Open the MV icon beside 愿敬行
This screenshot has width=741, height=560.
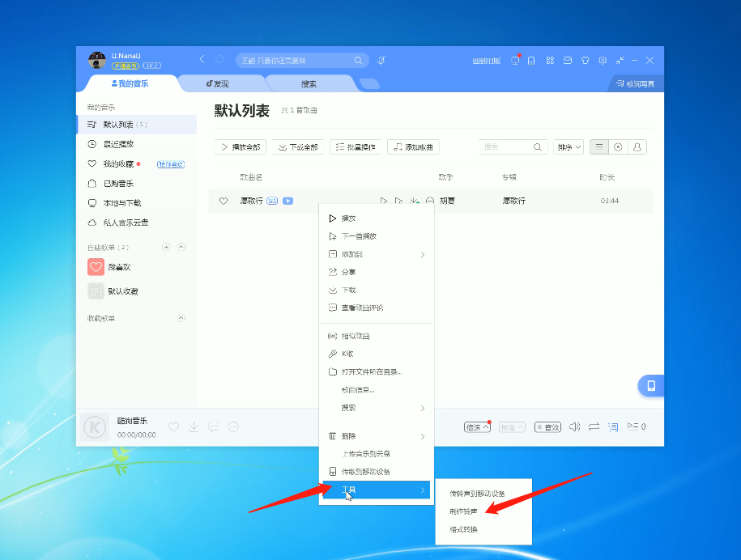287,201
